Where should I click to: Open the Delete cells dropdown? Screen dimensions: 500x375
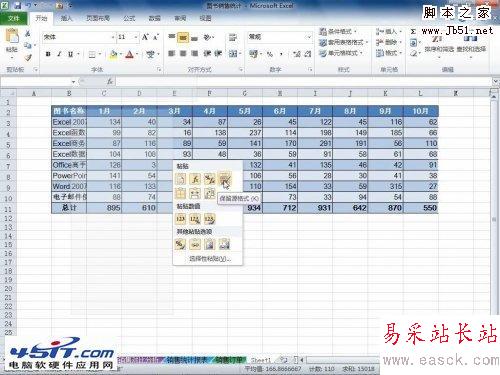click(x=388, y=42)
